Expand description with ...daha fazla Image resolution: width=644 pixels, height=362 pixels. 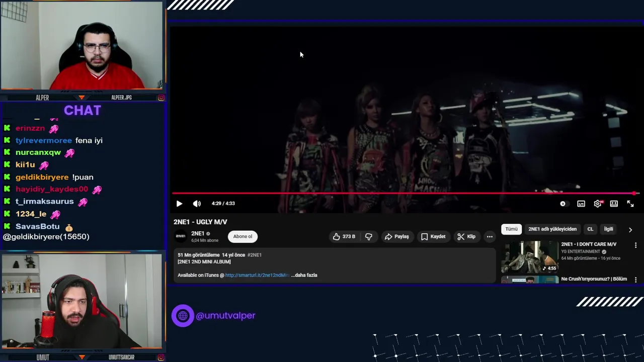[x=304, y=275]
